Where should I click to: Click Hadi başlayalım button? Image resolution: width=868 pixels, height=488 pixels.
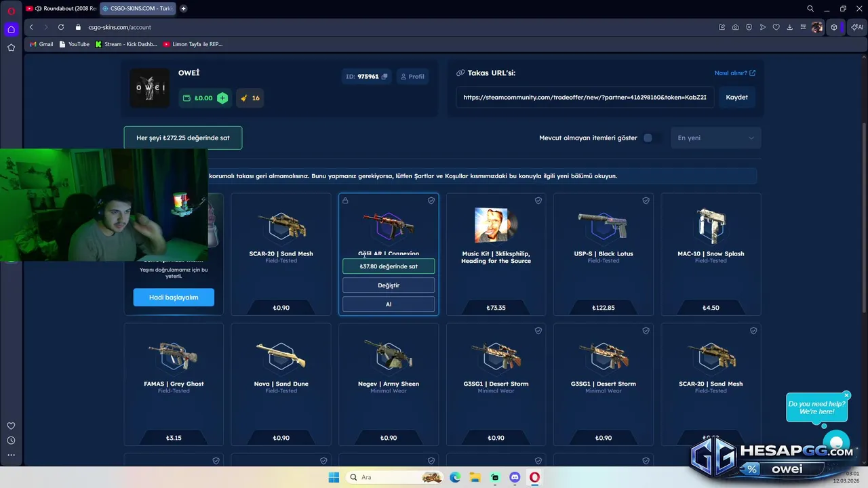pyautogui.click(x=174, y=297)
